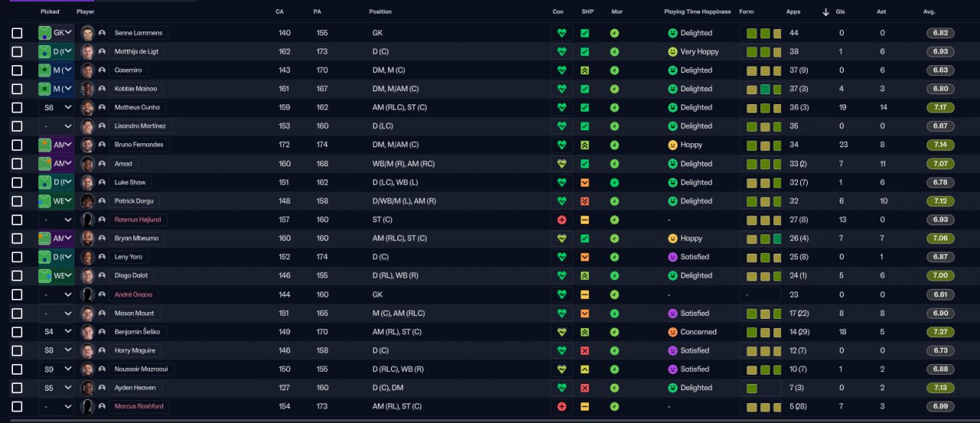This screenshot has height=423, width=980.
Task: Click Ayden Heaven's condition heart icon
Action: tap(561, 388)
